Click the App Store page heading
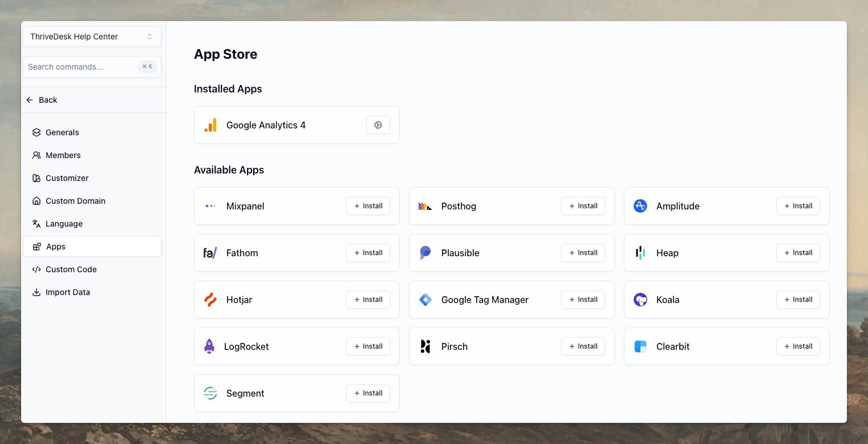Screen dimensions: 868x444 point(226,54)
